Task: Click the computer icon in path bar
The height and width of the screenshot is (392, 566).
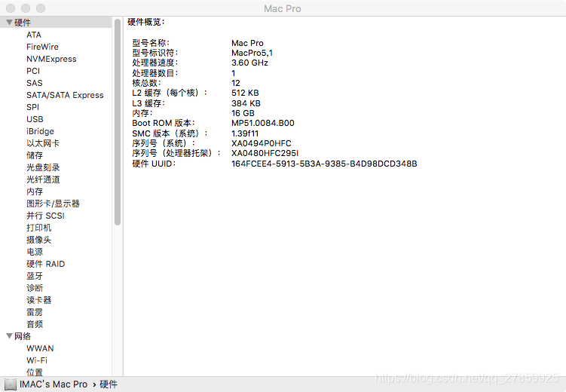Action: click(x=11, y=384)
